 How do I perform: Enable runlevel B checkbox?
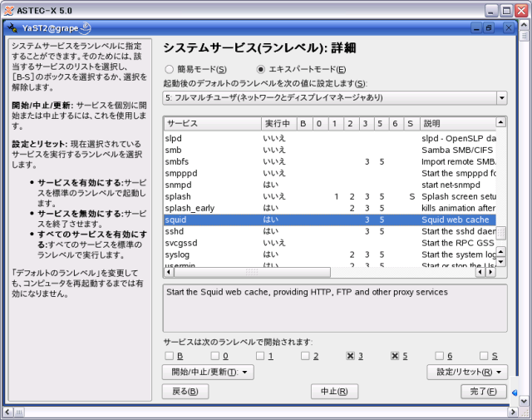click(170, 356)
